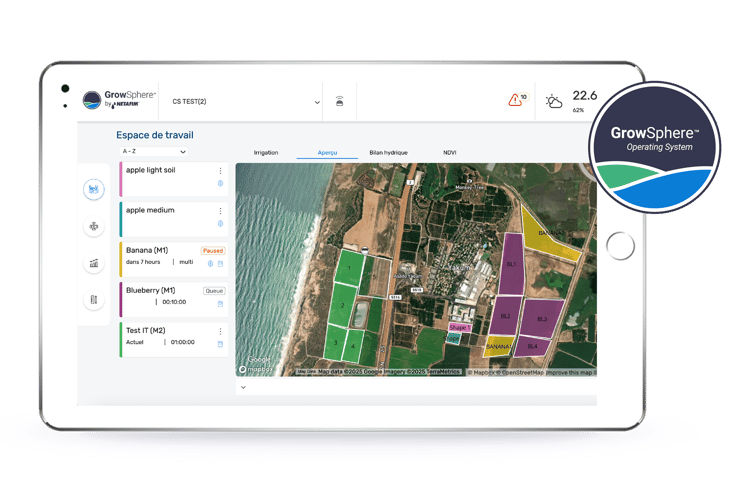Open the charts icon in sidebar
750x492 pixels.
point(94,263)
